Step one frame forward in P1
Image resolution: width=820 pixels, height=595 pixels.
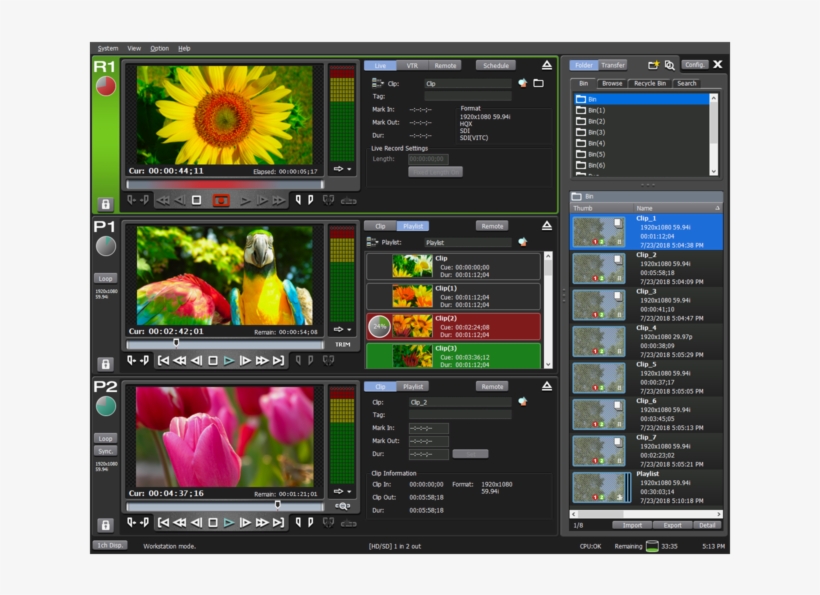245,360
